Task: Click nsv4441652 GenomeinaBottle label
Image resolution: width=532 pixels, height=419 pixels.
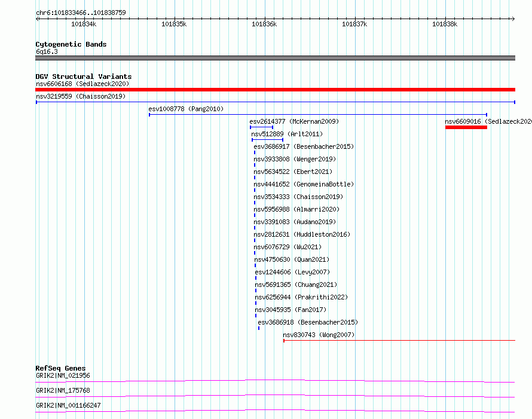Action: pos(304,184)
